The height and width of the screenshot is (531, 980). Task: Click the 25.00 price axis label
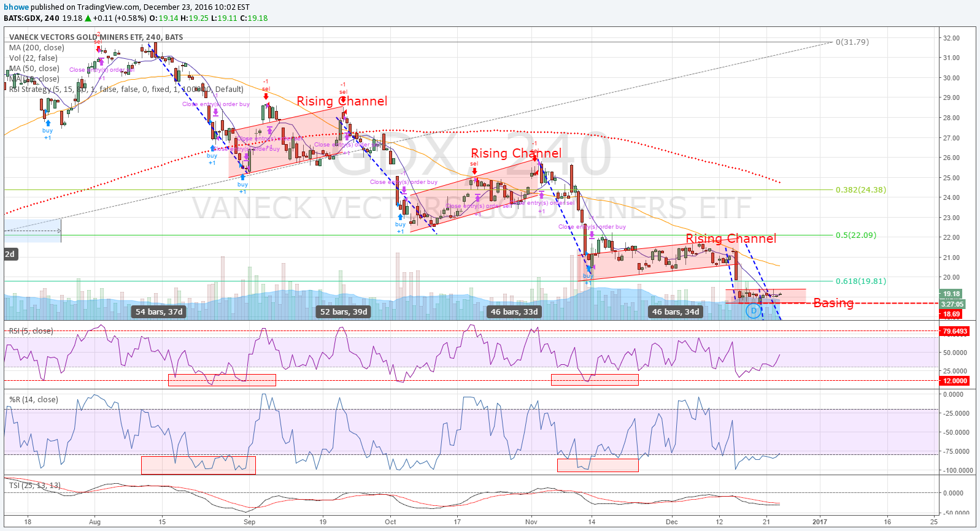tap(951, 178)
